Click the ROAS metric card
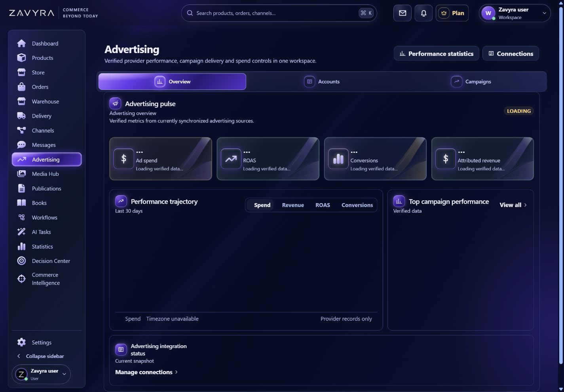Viewport: 564px width, 392px height. 268,159
